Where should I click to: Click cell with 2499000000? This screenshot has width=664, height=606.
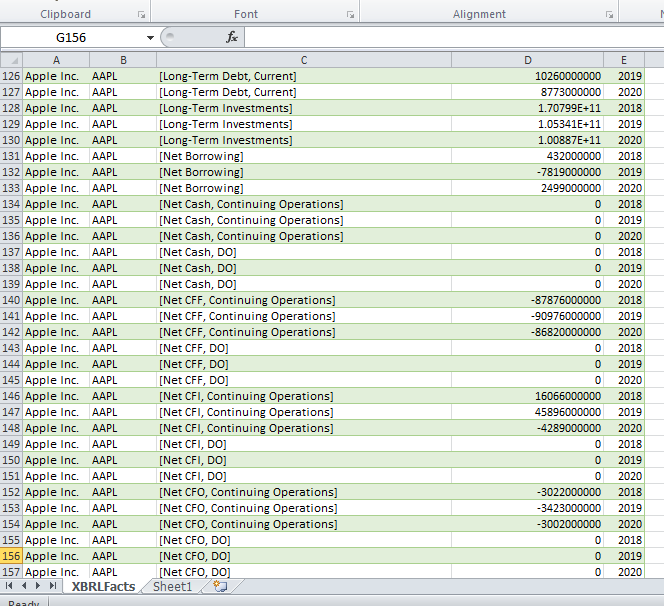[528, 188]
